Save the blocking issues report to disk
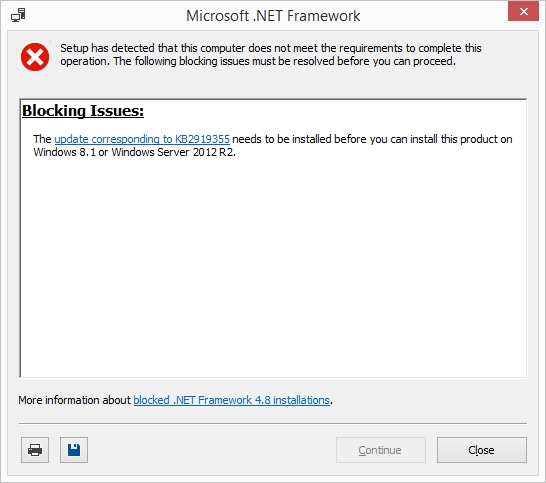The width and height of the screenshot is (546, 483). coord(74,450)
